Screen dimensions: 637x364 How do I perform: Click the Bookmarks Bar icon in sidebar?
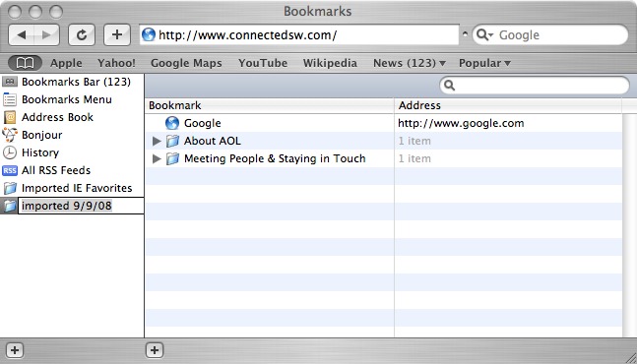(10, 82)
